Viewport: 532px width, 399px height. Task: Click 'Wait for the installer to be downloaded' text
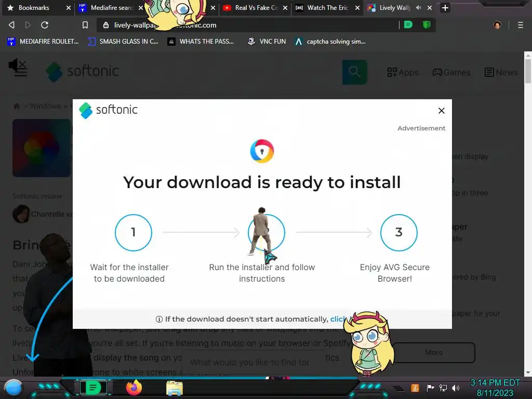pyautogui.click(x=129, y=273)
